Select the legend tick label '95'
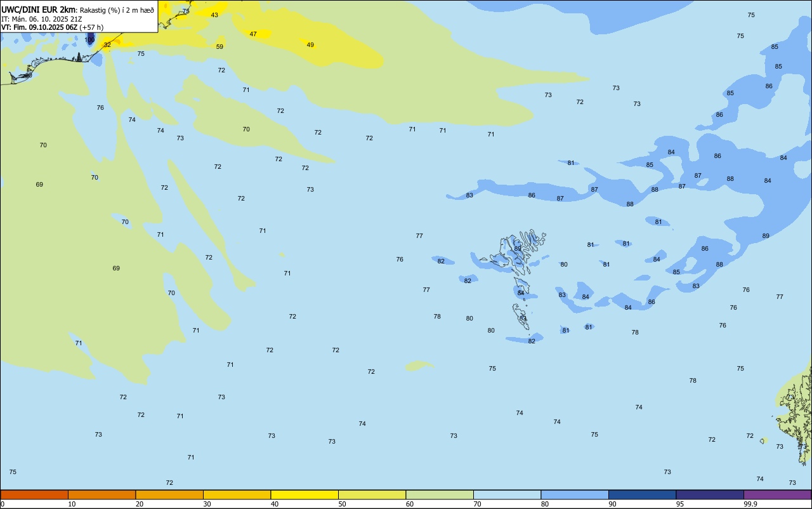This screenshot has height=509, width=812. coord(680,504)
